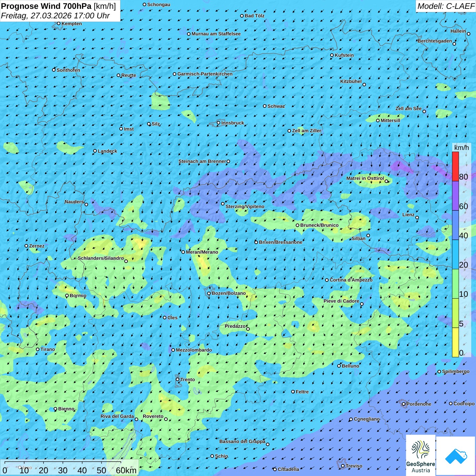476x476 pixels.
Task: Click the 'Mezzolombardo' town label
Action: tap(194, 350)
